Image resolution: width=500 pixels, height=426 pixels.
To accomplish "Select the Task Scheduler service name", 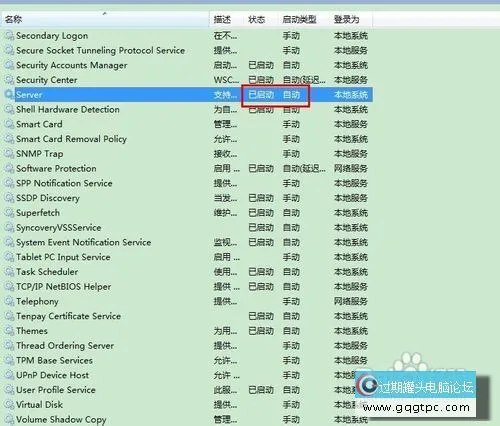I will click(47, 272).
